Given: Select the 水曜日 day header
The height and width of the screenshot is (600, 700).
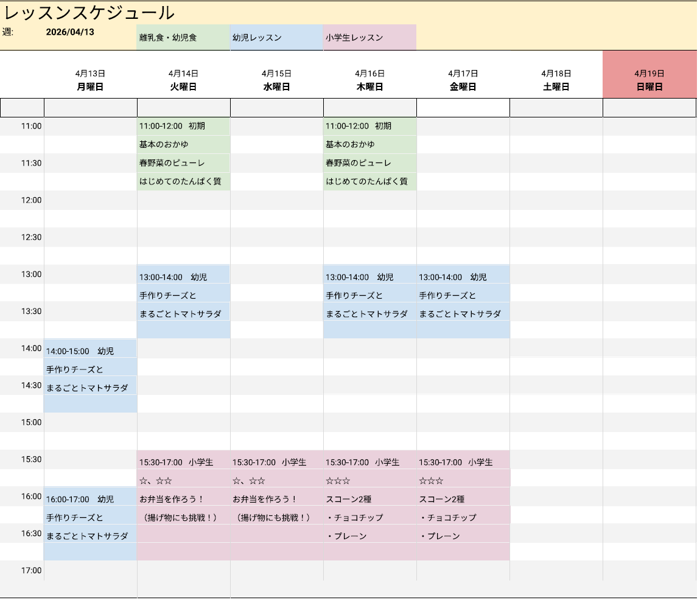Looking at the screenshot, I should click(x=276, y=86).
